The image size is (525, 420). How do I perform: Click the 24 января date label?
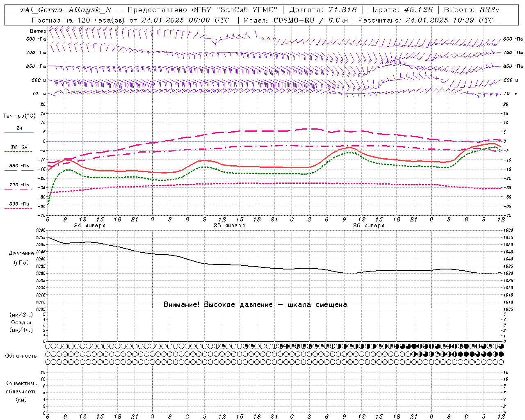(x=89, y=226)
